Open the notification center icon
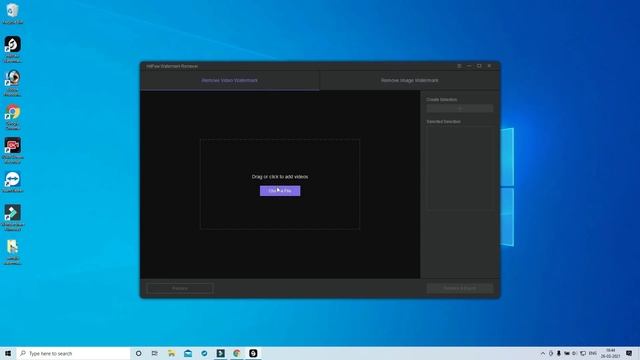The width and height of the screenshot is (640, 360). pyautogui.click(x=629, y=353)
